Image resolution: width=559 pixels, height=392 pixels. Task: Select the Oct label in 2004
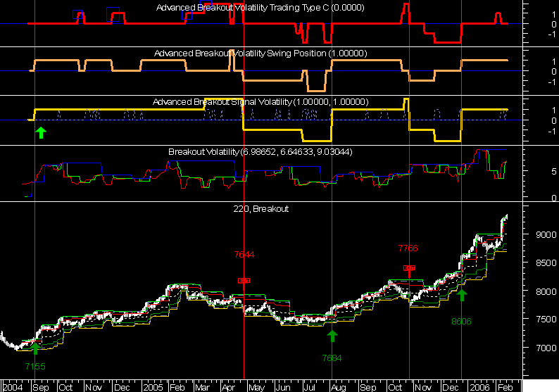pyautogui.click(x=65, y=387)
